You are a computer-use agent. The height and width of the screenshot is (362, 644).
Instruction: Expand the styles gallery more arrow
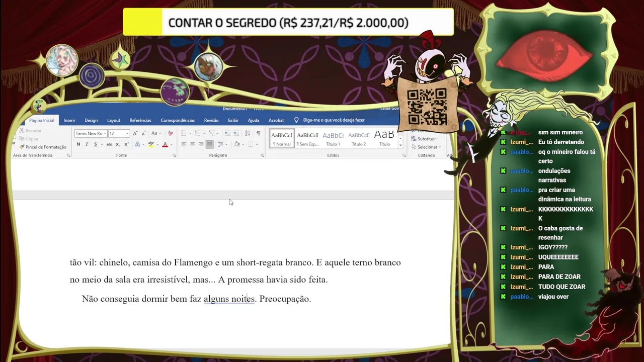click(400, 145)
